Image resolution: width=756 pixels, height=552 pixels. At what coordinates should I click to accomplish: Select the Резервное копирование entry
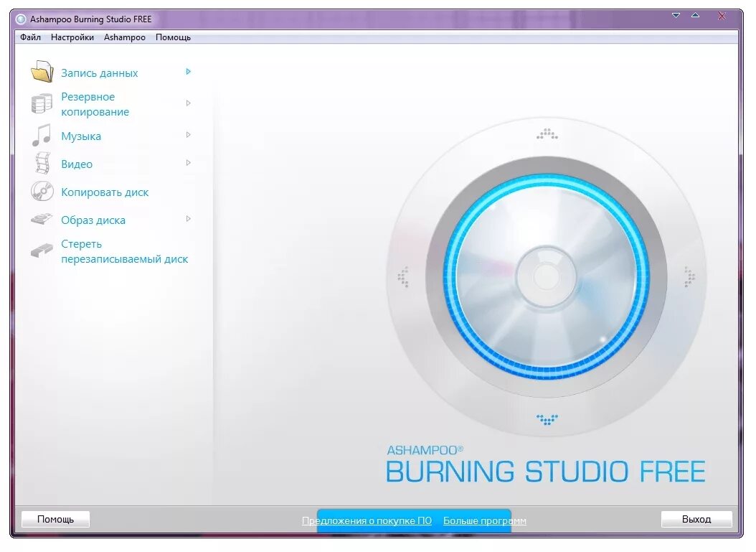95,104
